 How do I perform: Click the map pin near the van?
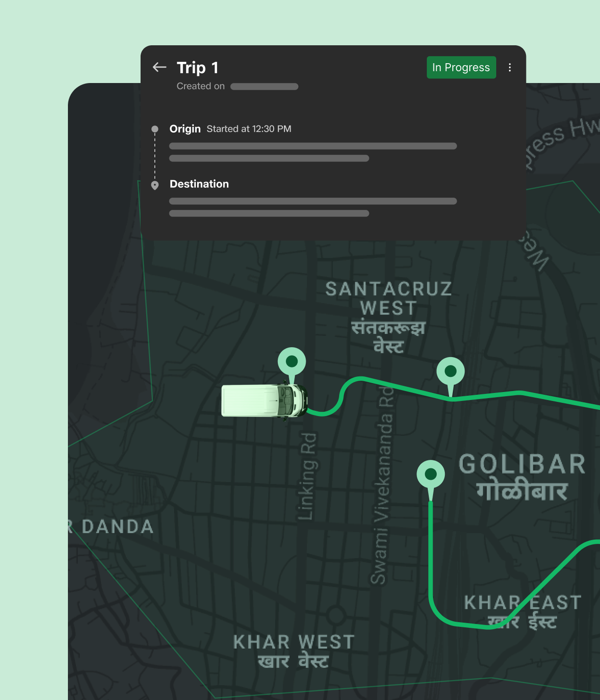(291, 361)
